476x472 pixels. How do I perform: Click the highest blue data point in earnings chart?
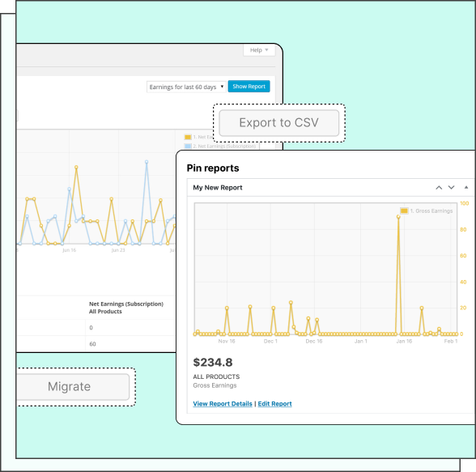[147, 162]
